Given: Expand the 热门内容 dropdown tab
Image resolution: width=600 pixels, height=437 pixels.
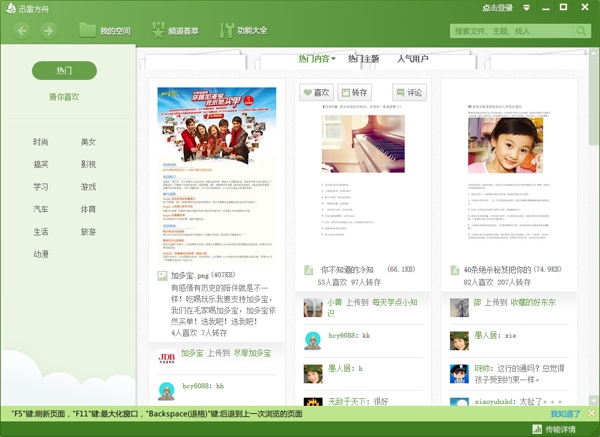Looking at the screenshot, I should tap(317, 59).
